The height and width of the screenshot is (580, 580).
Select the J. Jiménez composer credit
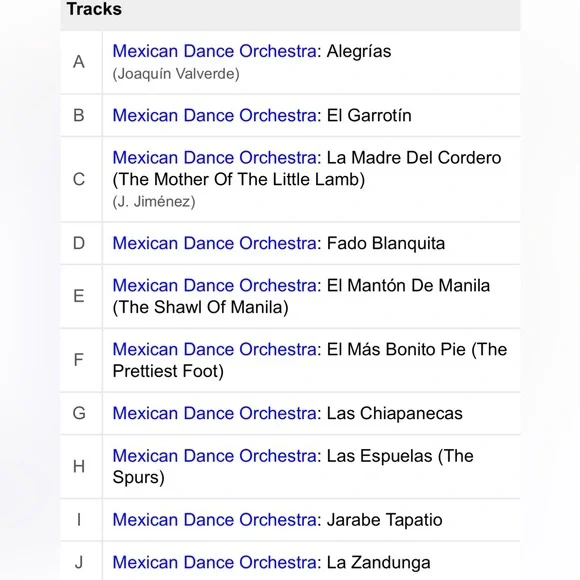(154, 202)
